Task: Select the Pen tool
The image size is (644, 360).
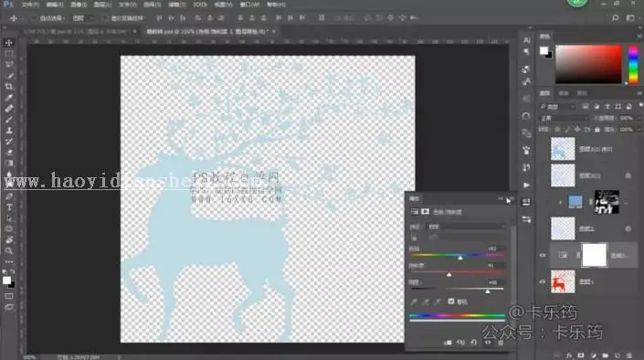Action: coord(9,196)
